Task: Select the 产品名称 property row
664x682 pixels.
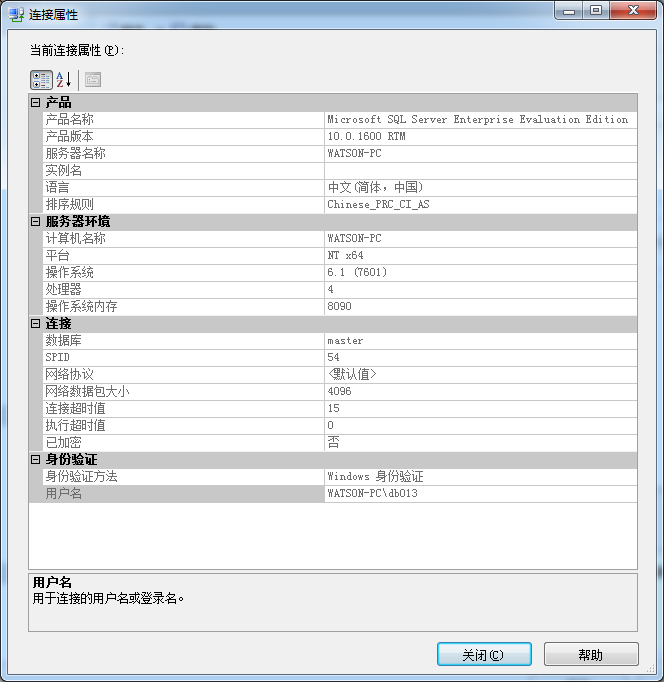Action: 340,120
